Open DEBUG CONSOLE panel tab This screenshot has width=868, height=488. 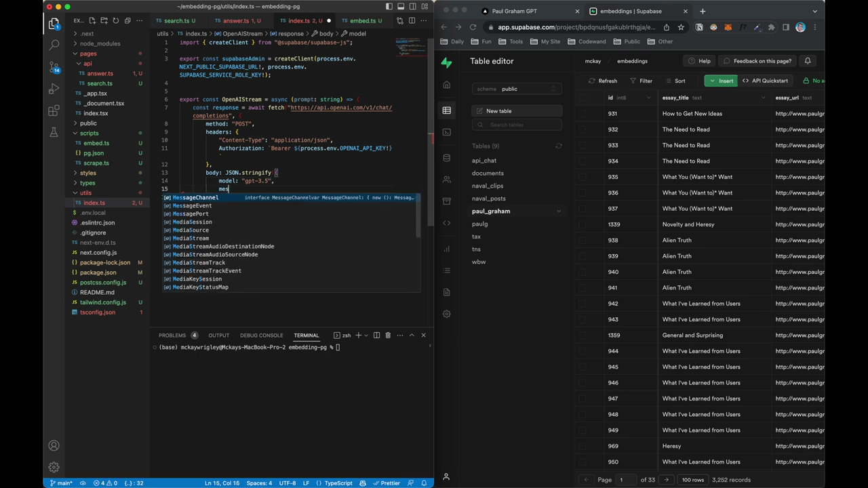pyautogui.click(x=261, y=335)
